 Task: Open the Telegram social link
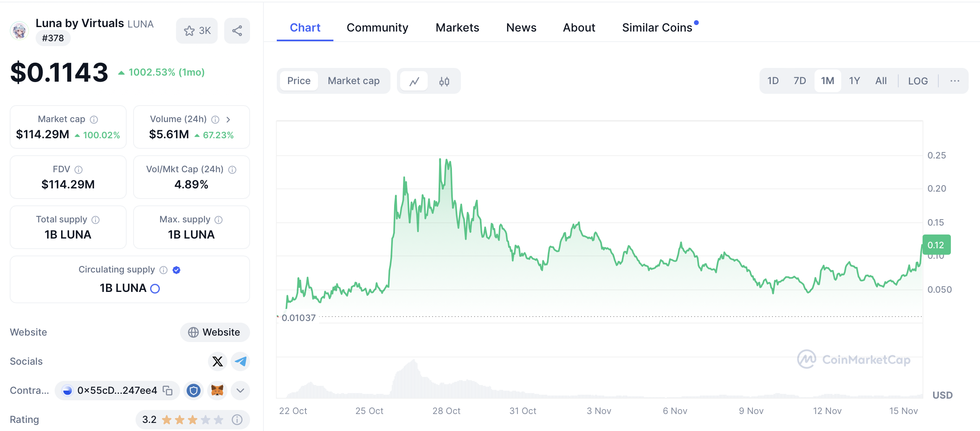point(240,361)
